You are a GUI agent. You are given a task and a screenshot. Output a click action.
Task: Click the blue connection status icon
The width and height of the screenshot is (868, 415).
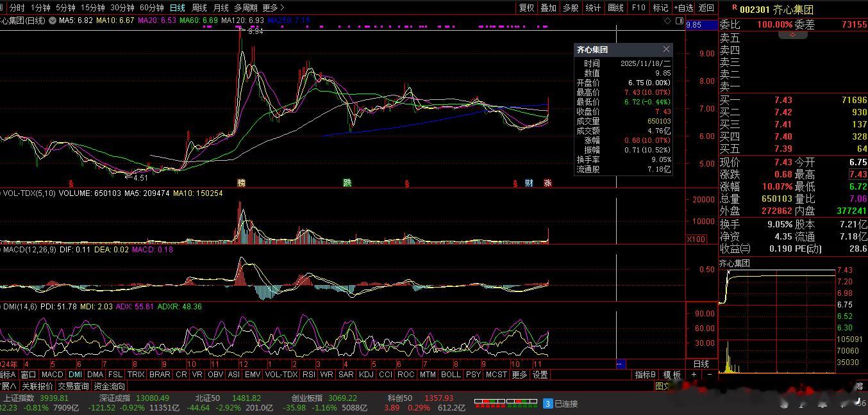pos(547,403)
